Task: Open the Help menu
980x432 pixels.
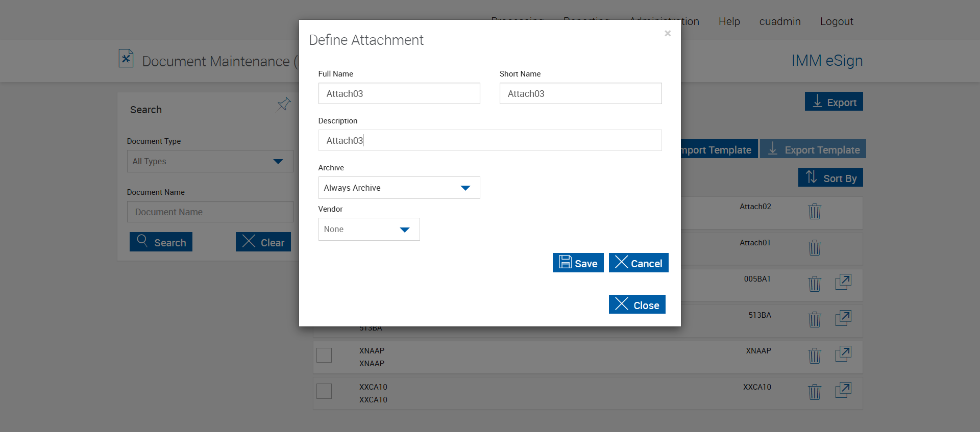Action: click(729, 21)
